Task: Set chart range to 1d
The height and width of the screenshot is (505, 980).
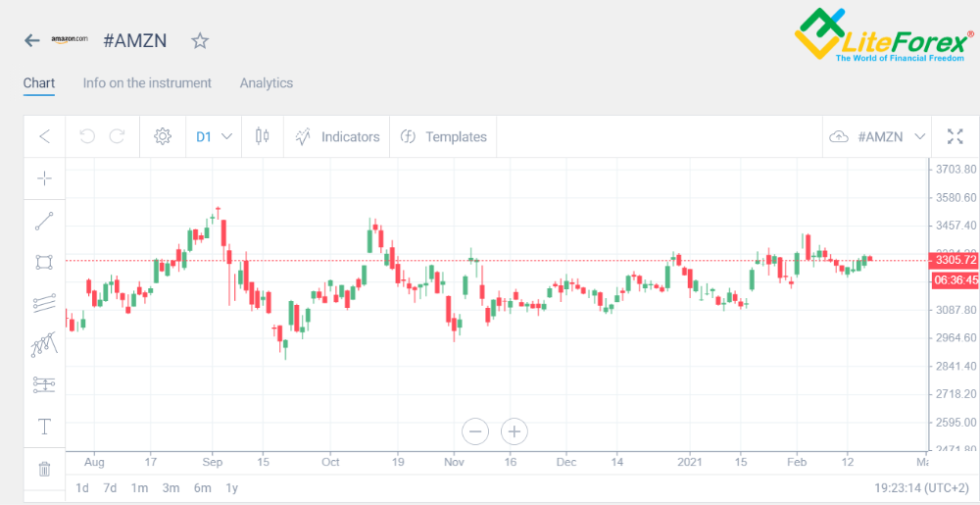Action: coord(82,488)
